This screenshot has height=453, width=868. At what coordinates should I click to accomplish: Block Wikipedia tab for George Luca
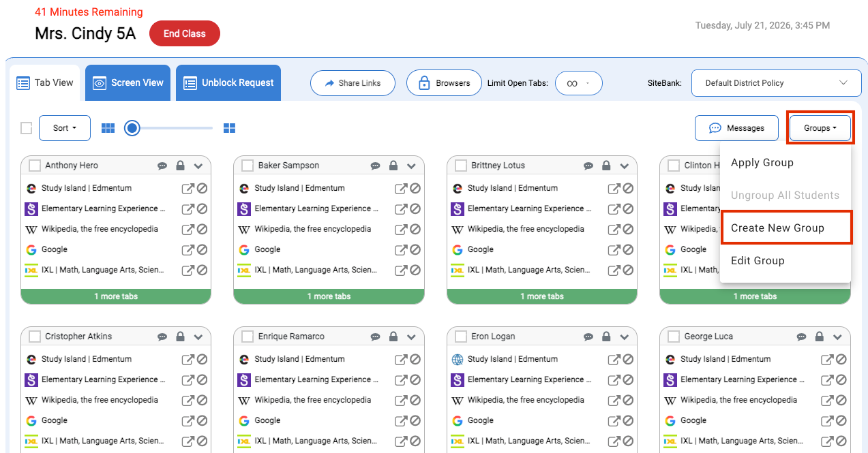(x=841, y=401)
